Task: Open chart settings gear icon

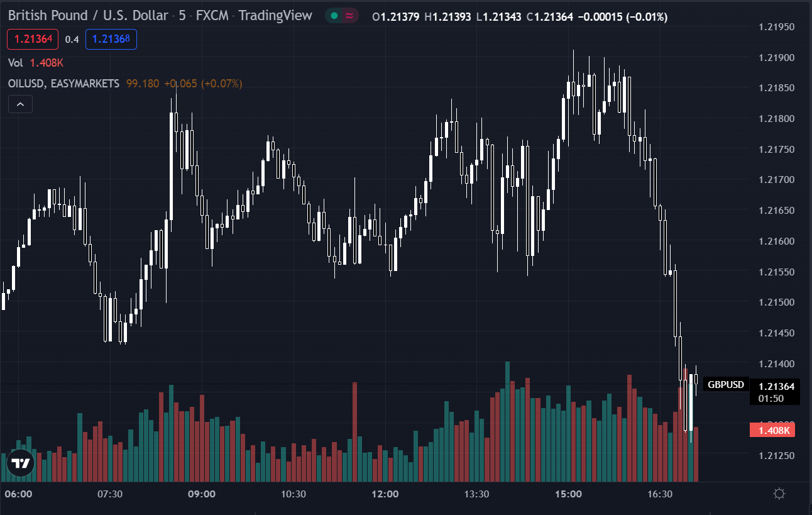Action: (x=779, y=494)
